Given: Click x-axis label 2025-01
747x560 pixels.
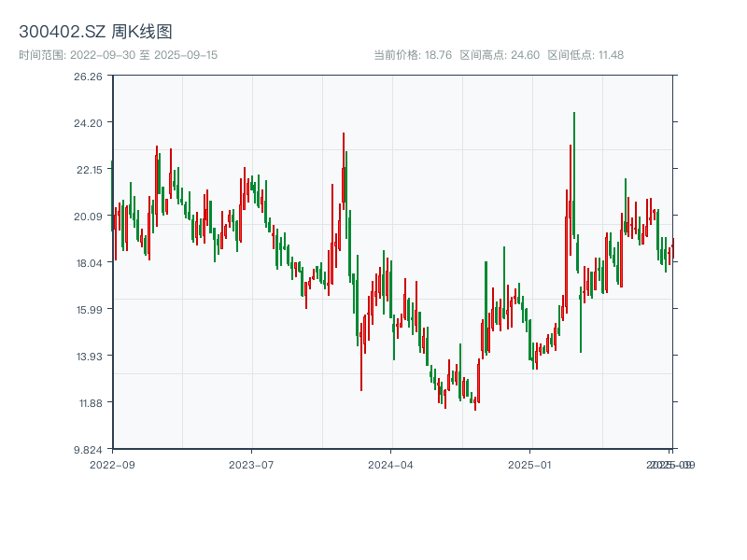Looking at the screenshot, I should [x=529, y=465].
